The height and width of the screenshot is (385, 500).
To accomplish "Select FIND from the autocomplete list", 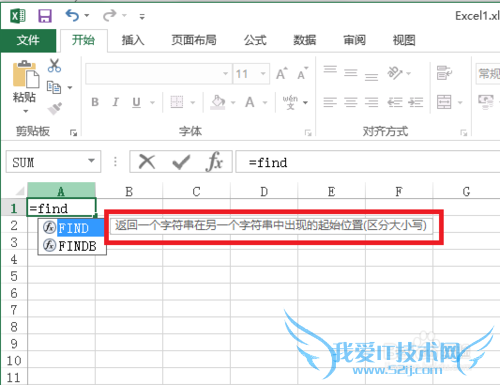I will tap(72, 228).
